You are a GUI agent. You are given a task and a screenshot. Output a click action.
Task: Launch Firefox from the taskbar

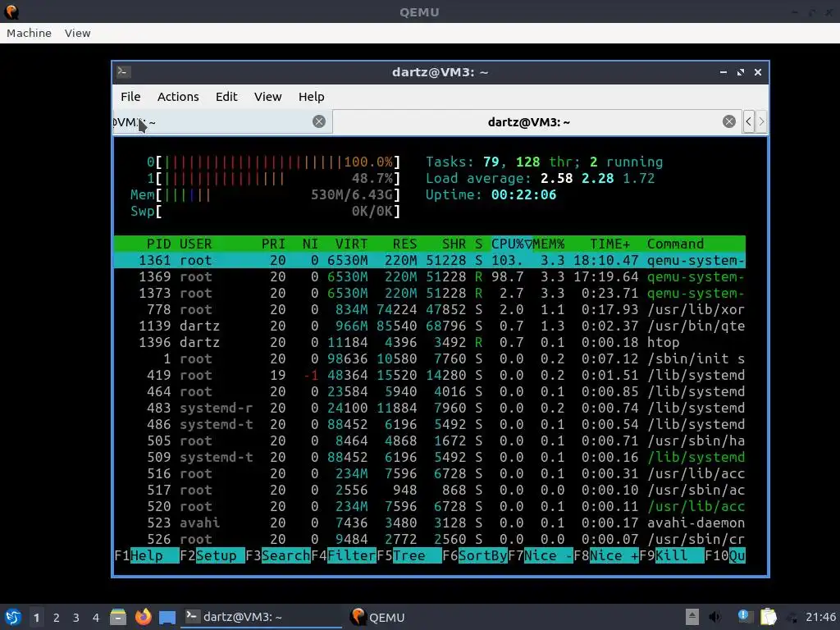143,617
